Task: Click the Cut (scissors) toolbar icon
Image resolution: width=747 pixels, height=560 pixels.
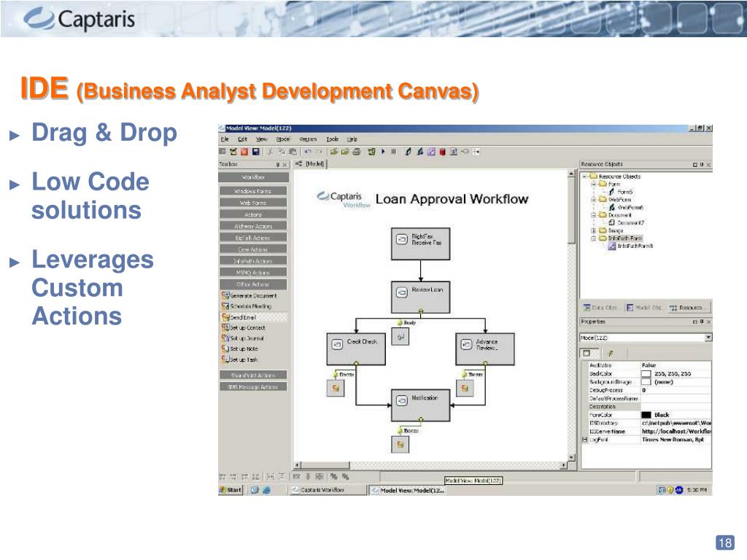Action: pyautogui.click(x=270, y=152)
